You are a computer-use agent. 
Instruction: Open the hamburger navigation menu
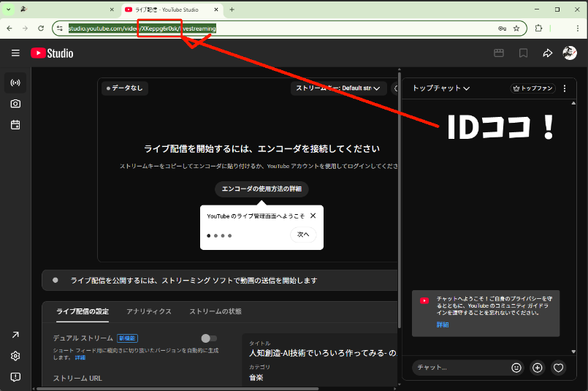[x=15, y=53]
